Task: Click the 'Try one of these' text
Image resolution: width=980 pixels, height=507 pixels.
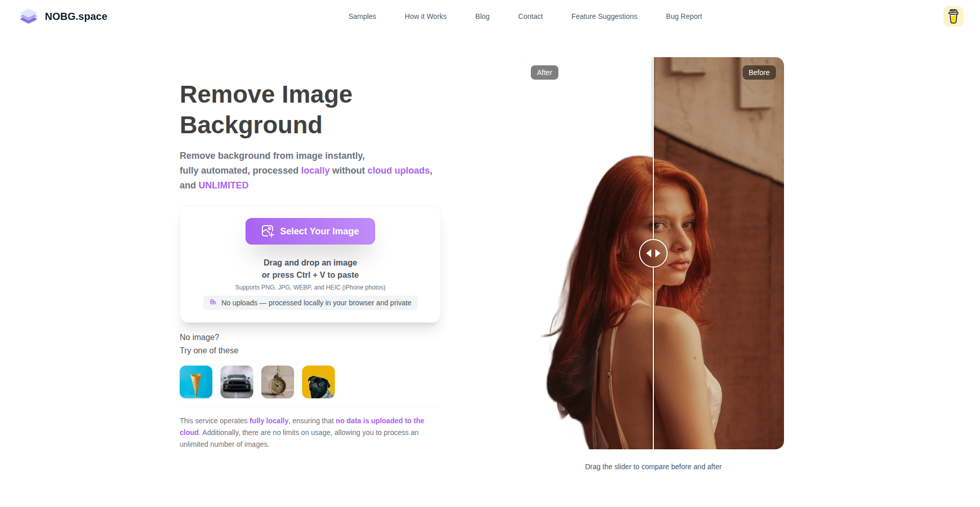Action: point(209,350)
